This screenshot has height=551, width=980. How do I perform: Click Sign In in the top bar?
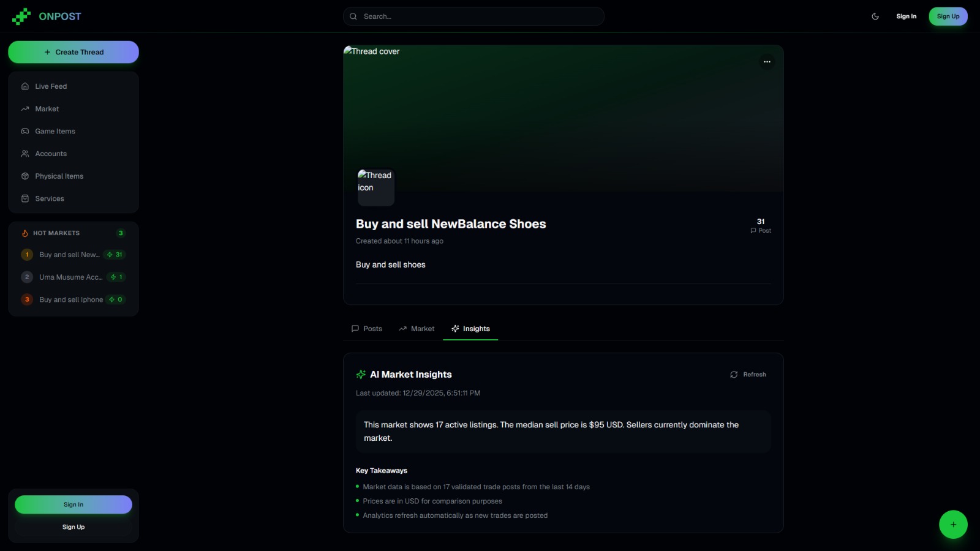pyautogui.click(x=906, y=17)
